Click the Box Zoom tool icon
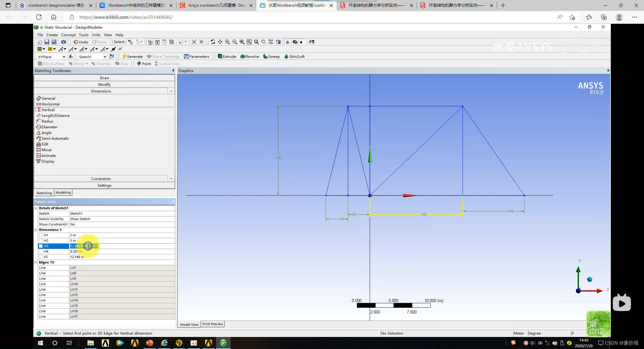 tap(235, 42)
